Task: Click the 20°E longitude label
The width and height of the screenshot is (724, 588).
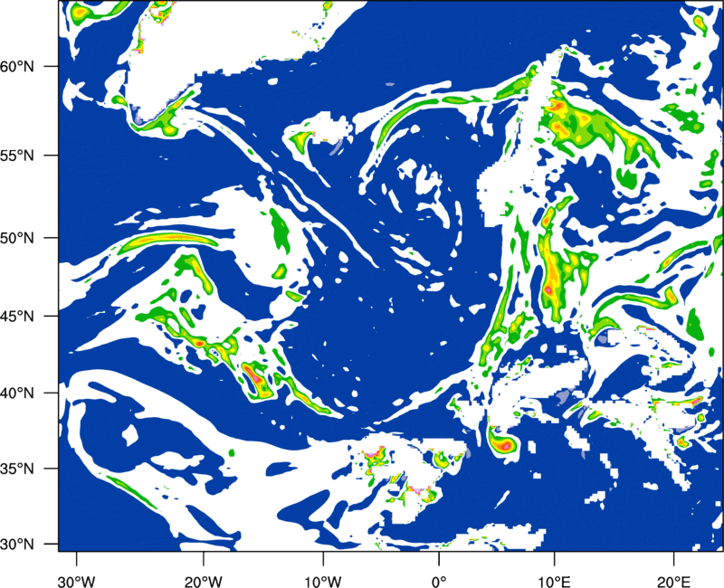Action: click(673, 582)
